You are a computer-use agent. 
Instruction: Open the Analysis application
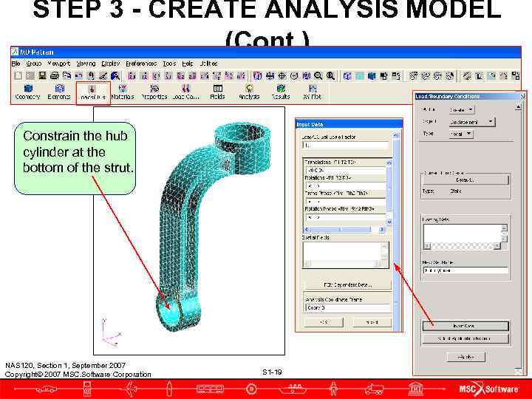(249, 92)
